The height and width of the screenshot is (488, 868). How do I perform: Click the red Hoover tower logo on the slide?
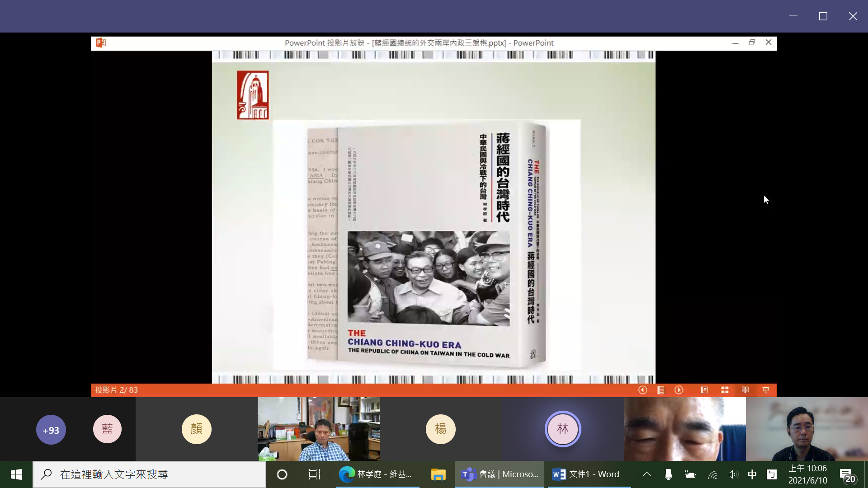coord(253,95)
